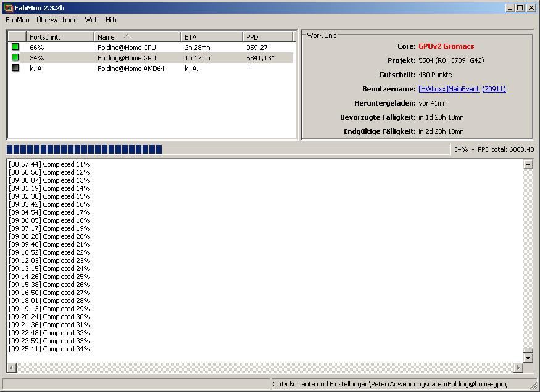Click the green status icon for Folding@Home CPU
Image resolution: width=540 pixels, height=392 pixels.
pos(15,47)
